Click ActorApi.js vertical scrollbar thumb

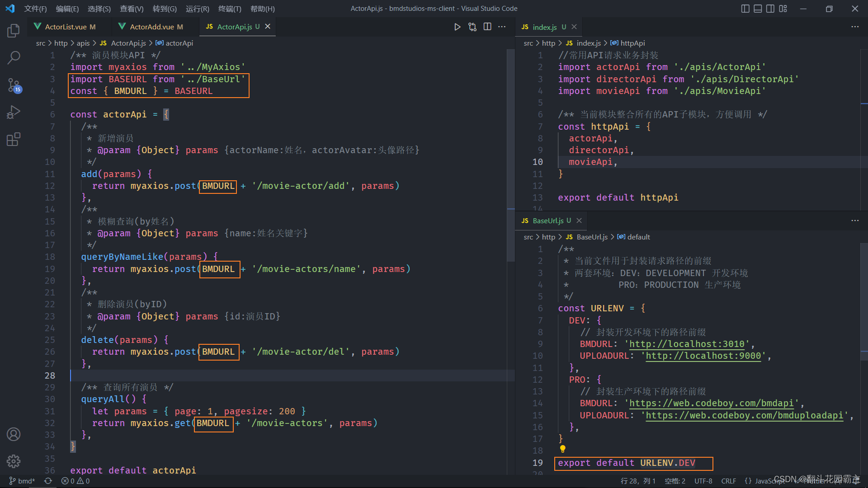point(511,155)
